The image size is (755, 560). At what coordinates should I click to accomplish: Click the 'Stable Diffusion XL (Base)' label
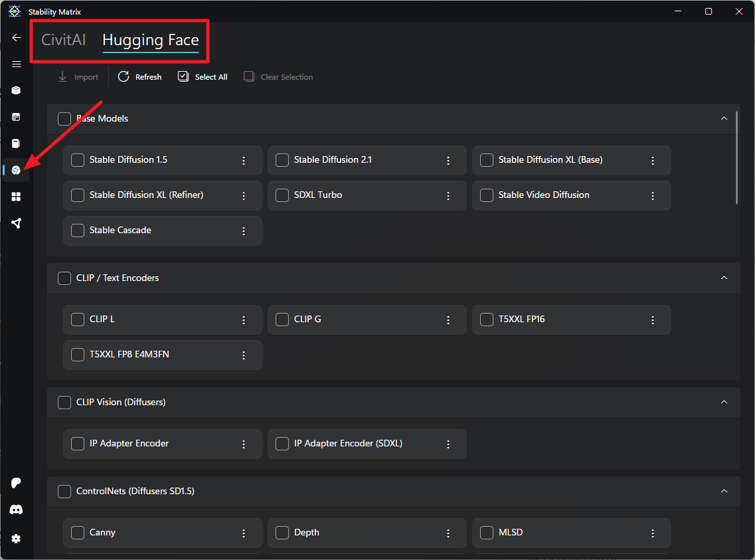pos(550,160)
